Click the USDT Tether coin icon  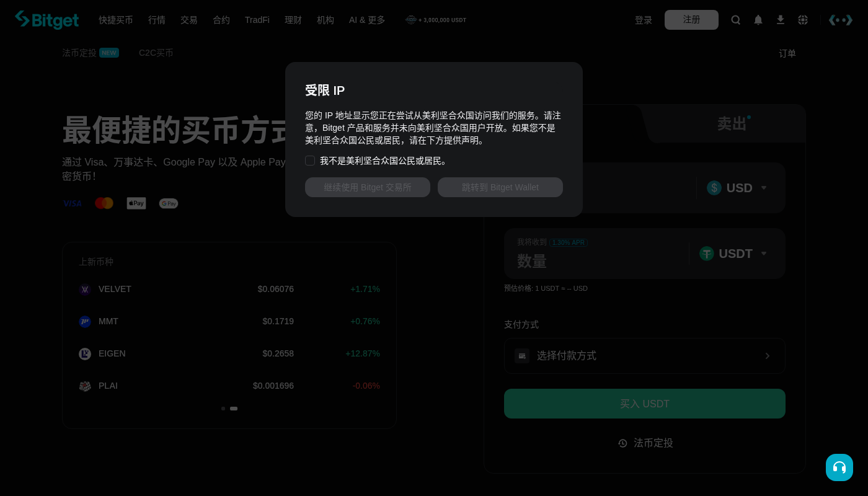pos(707,254)
